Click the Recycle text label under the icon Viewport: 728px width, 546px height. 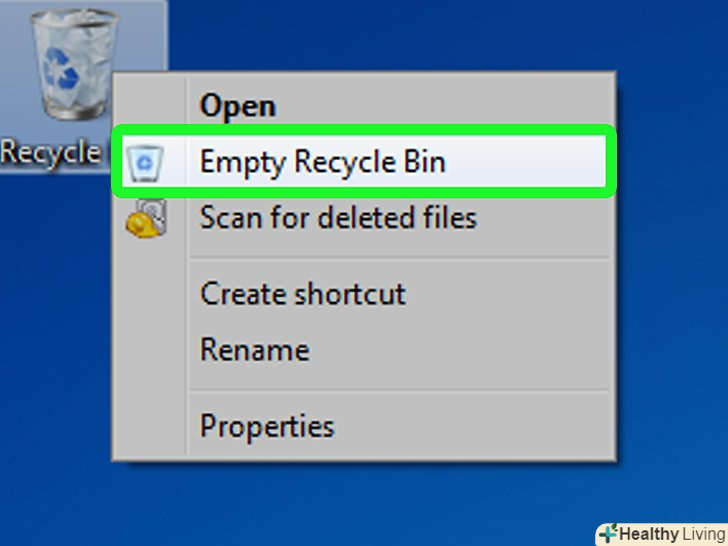[x=50, y=153]
